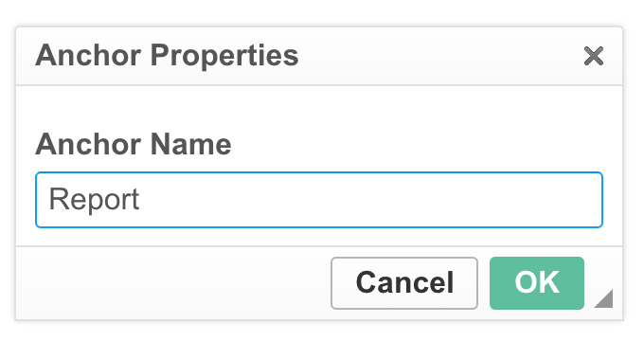Screen dimensions: 644x341
Task: Confirm the anchor with the OK button
Action: point(537,283)
